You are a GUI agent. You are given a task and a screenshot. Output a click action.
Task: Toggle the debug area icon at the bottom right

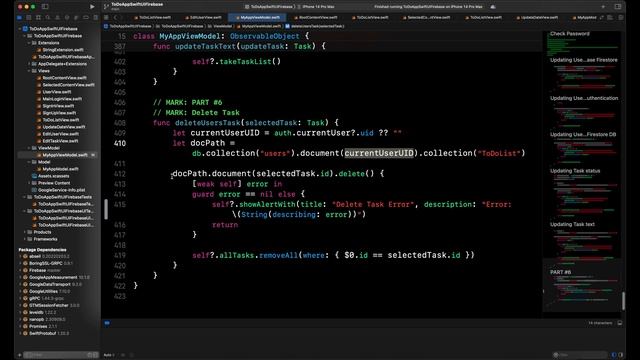tap(620, 323)
